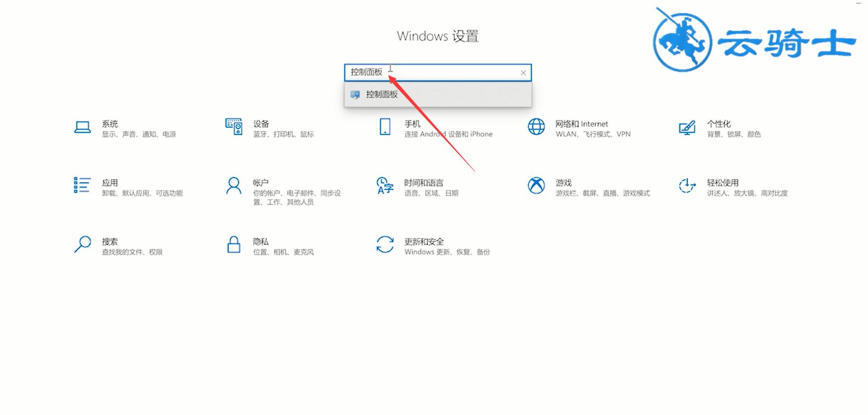868x415 pixels.
Task: Open the 应用 category label
Action: (x=110, y=183)
